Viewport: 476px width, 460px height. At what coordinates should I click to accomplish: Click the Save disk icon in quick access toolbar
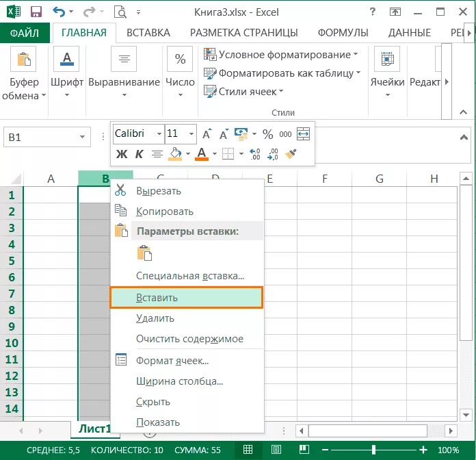36,12
